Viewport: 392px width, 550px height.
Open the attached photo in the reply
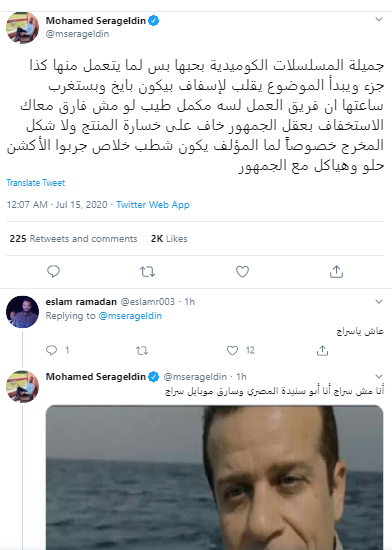[x=215, y=477]
